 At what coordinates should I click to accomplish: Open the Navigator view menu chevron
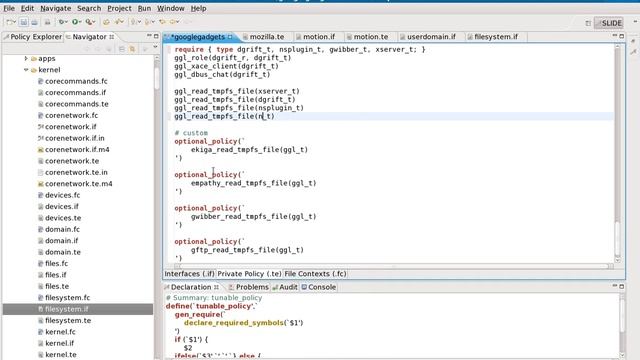[x=155, y=48]
